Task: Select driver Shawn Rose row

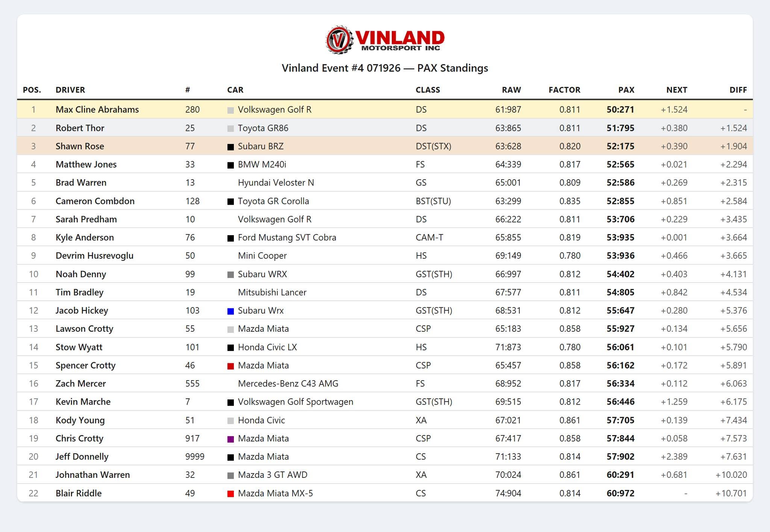Action: pos(385,146)
